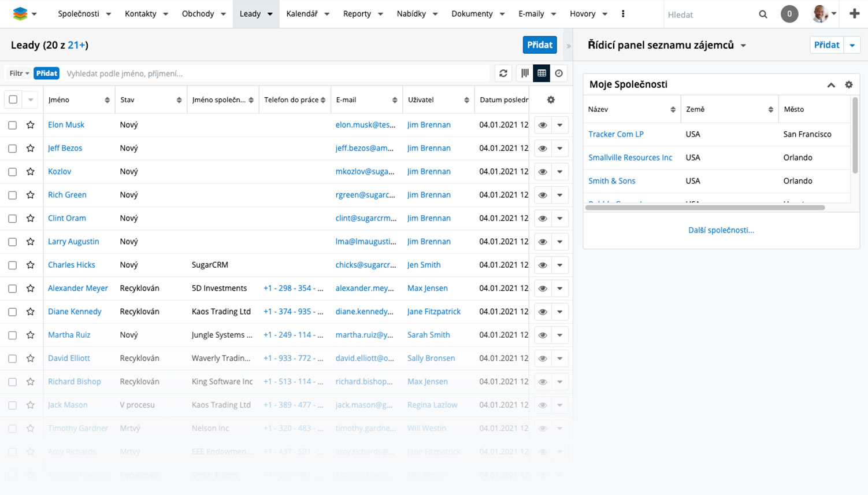Open the quick create plus icon
This screenshot has width=868, height=495.
(x=854, y=14)
